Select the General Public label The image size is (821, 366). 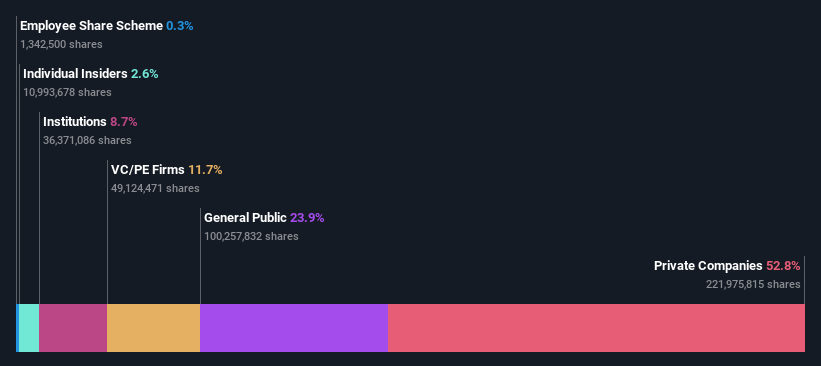(246, 218)
